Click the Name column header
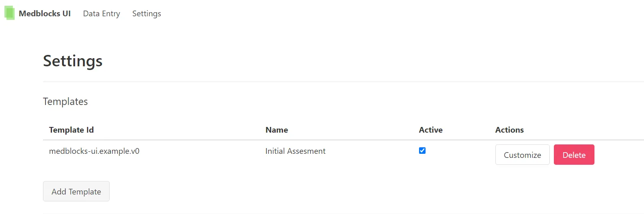Image resolution: width=644 pixels, height=214 pixels. pyautogui.click(x=277, y=130)
